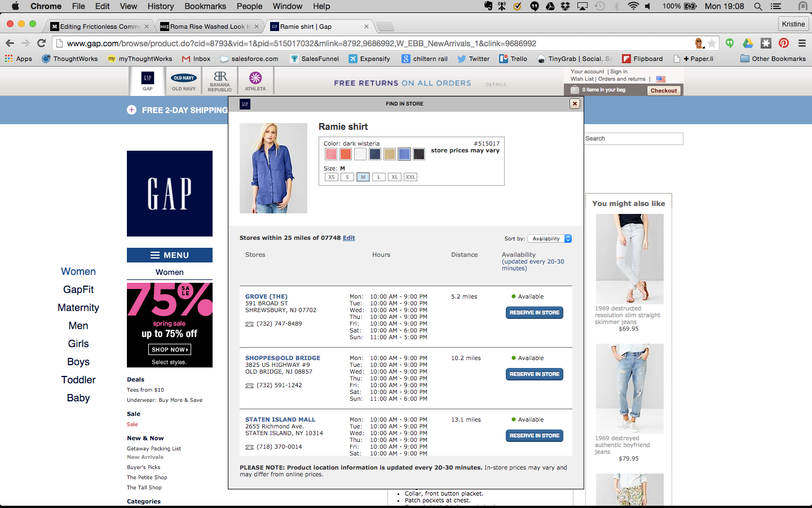This screenshot has height=508, width=812.
Task: Switch to the Old Navy brand logo
Action: pyautogui.click(x=184, y=81)
